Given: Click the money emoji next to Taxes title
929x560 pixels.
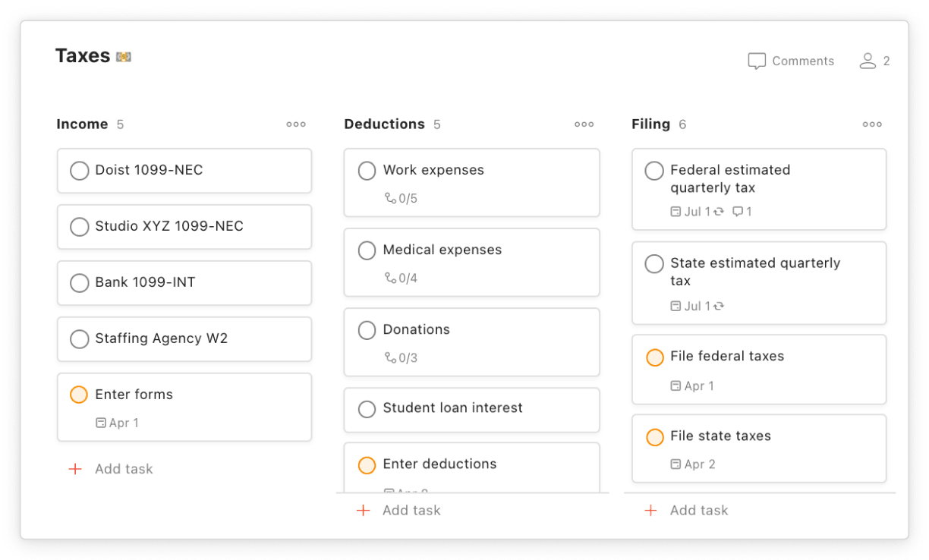Looking at the screenshot, I should [x=124, y=55].
